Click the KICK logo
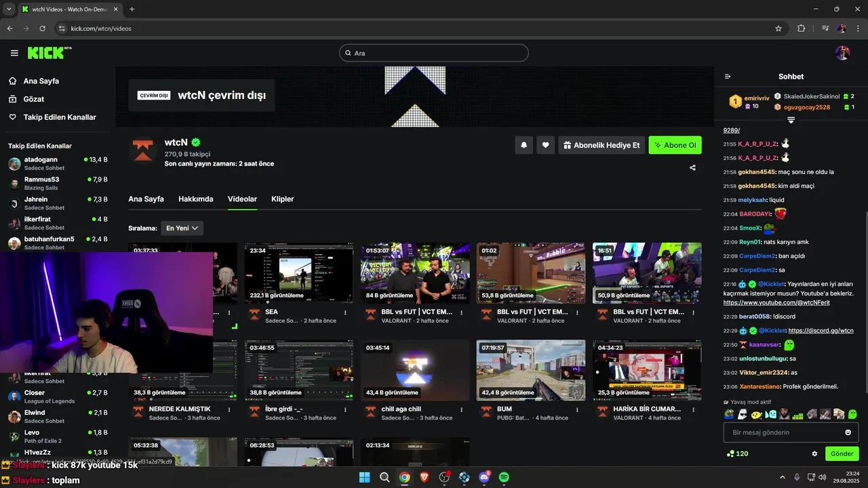868x488 pixels. [50, 53]
